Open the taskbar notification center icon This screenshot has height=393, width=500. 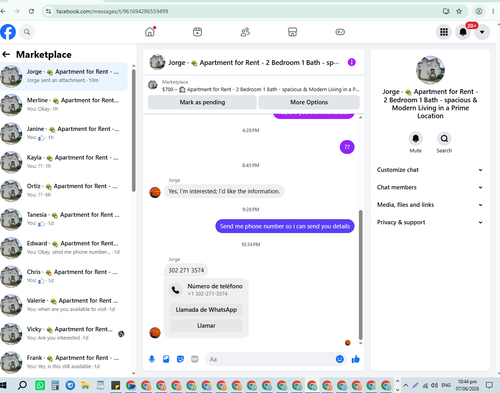point(489,385)
